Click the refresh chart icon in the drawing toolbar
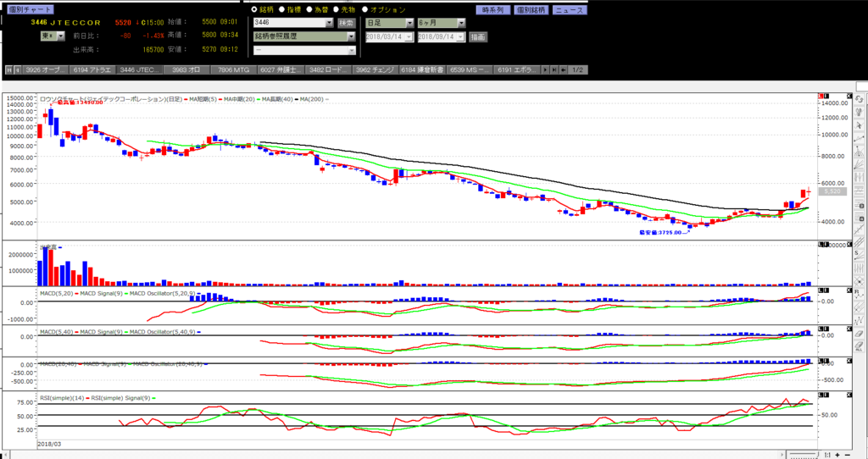Image resolution: width=868 pixels, height=459 pixels. [x=860, y=100]
